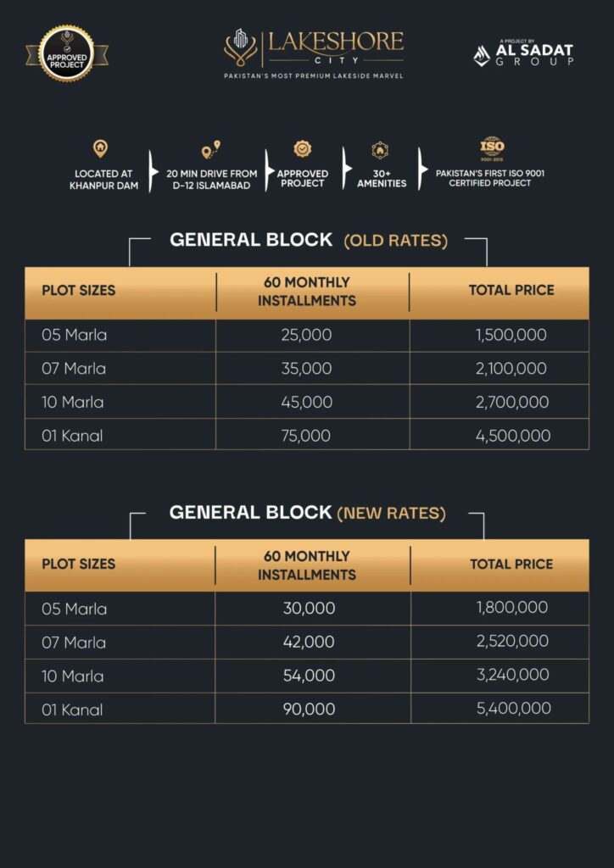This screenshot has height=868, width=614.
Task: Click 42,000 installment in new rates
Action: click(309, 642)
